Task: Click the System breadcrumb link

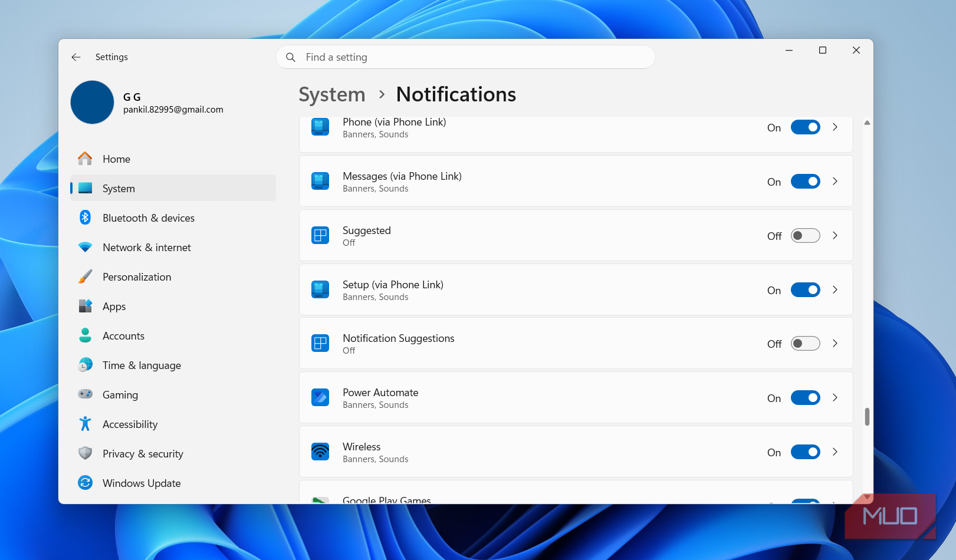Action: 332,94
